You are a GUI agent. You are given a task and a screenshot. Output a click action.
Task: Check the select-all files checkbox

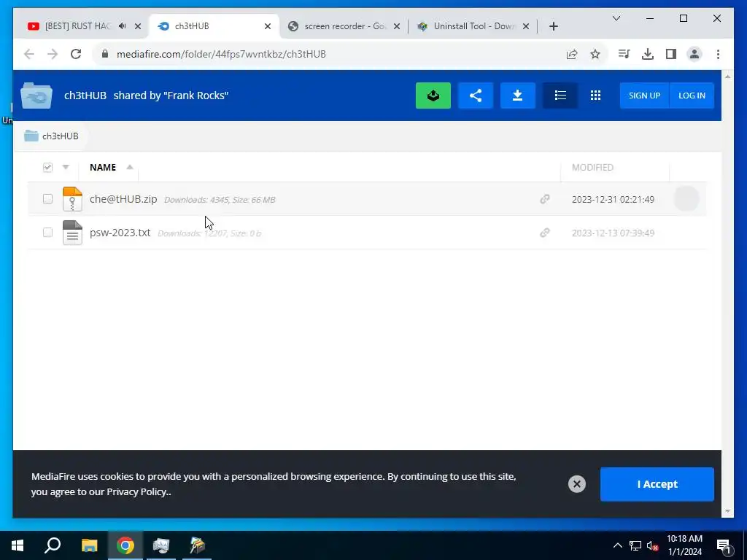coord(47,167)
